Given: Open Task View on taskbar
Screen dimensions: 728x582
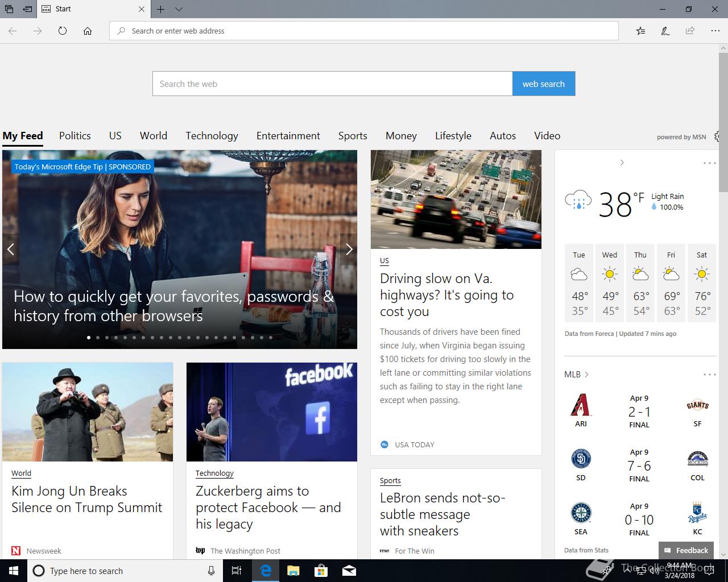Looking at the screenshot, I should point(237,571).
